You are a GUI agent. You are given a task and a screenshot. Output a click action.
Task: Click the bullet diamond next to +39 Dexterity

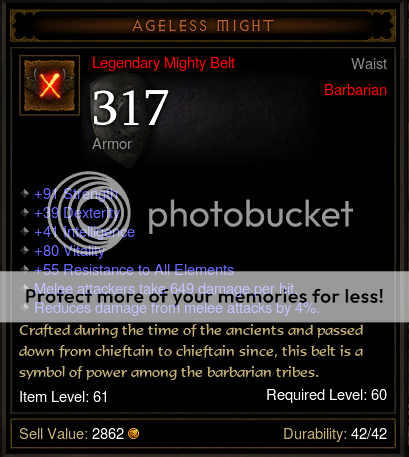click(24, 212)
